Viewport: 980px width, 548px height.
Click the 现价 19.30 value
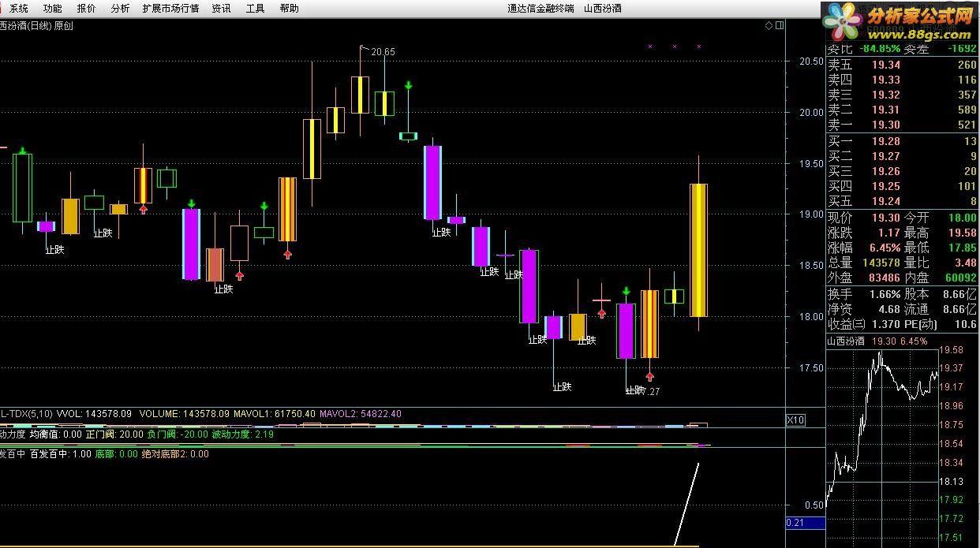pos(885,218)
